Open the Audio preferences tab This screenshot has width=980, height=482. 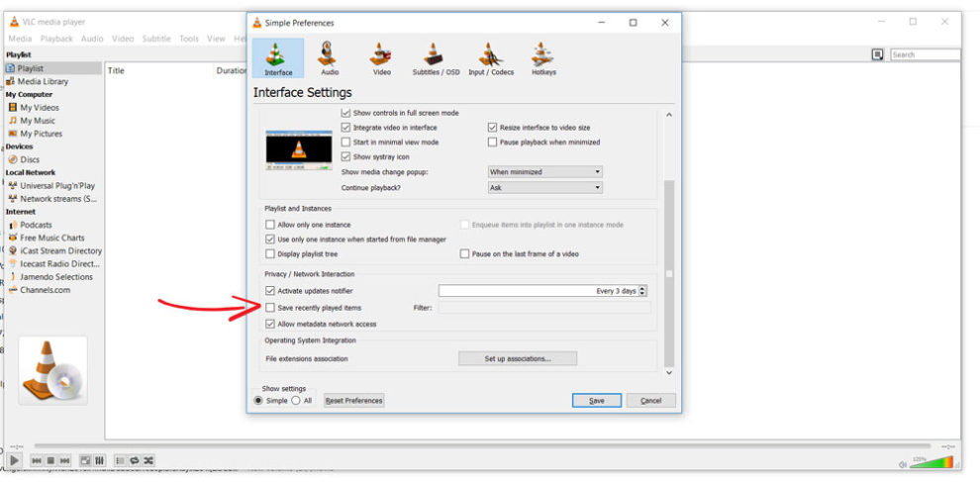pos(330,58)
